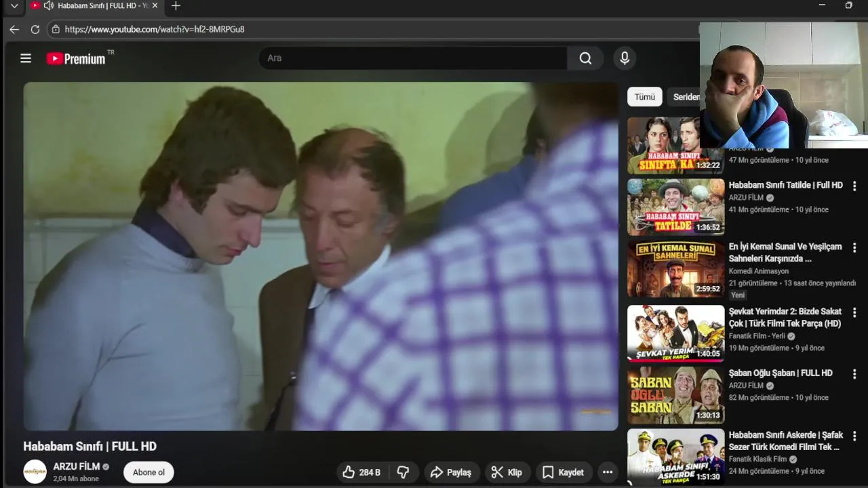This screenshot has width=868, height=488.
Task: Go back with browser back arrow
Action: (14, 29)
